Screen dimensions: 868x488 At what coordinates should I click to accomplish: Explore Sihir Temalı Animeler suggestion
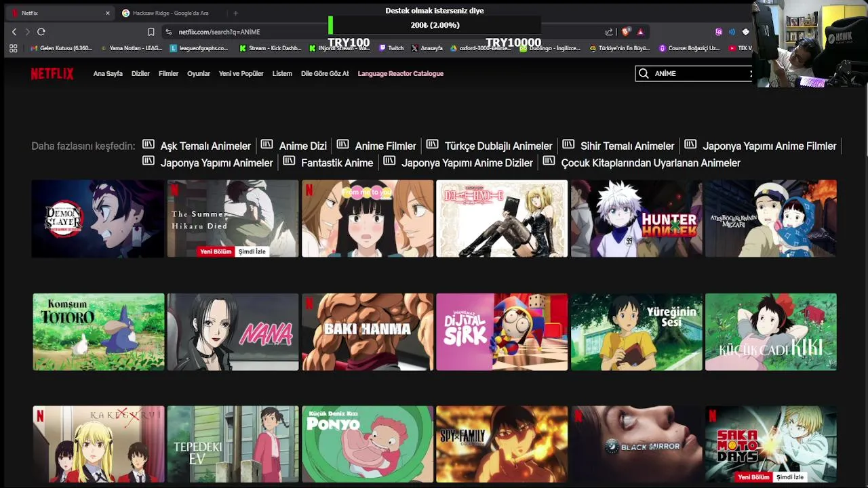[x=627, y=146]
